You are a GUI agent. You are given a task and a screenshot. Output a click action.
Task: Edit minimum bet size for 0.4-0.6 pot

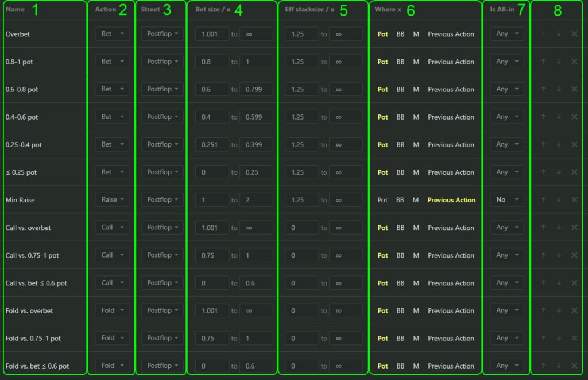[212, 117]
